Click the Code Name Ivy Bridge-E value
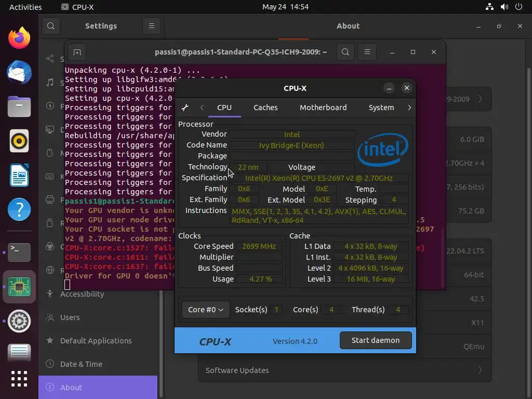Image resolution: width=532 pixels, height=399 pixels. point(292,145)
